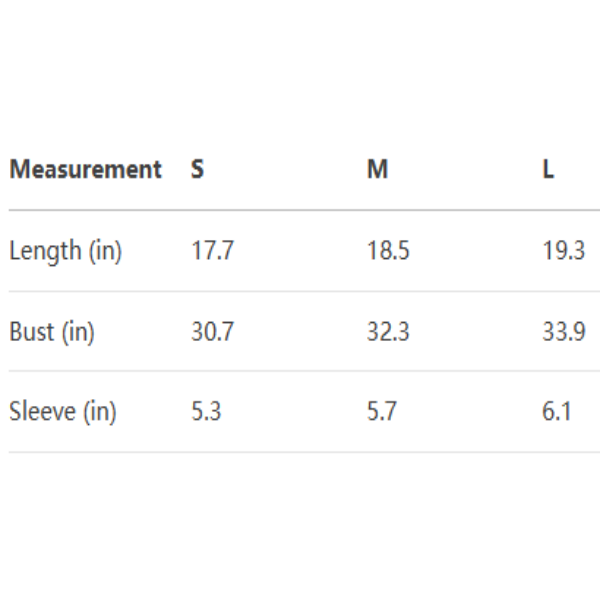
Task: Pick the S sleeve value 5.3
Action: point(206,412)
